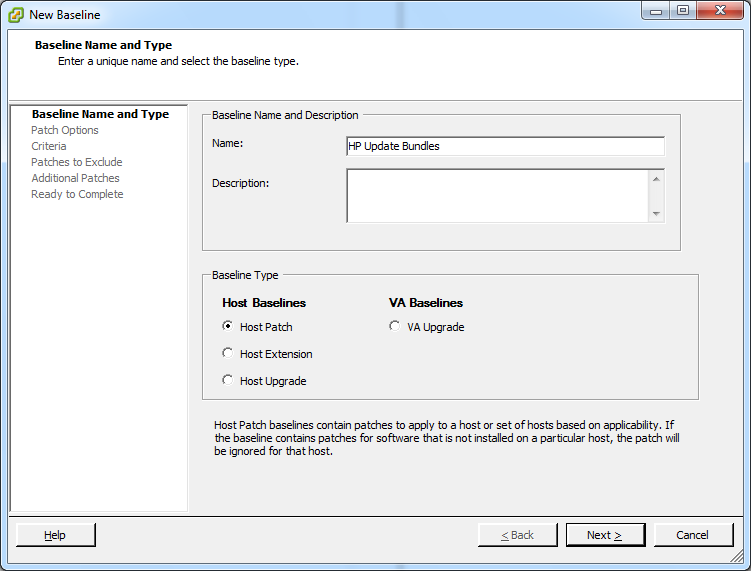Jump to Patches to Exclude step

tap(77, 162)
